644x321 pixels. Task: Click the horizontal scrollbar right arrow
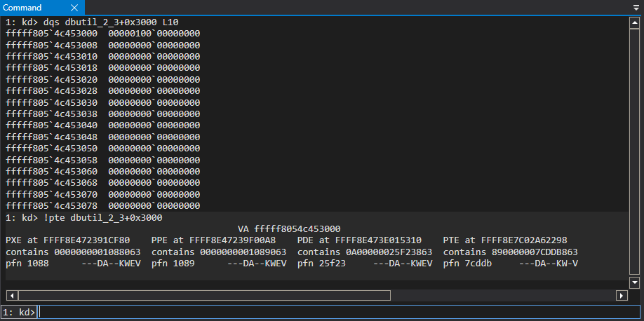tap(621, 296)
